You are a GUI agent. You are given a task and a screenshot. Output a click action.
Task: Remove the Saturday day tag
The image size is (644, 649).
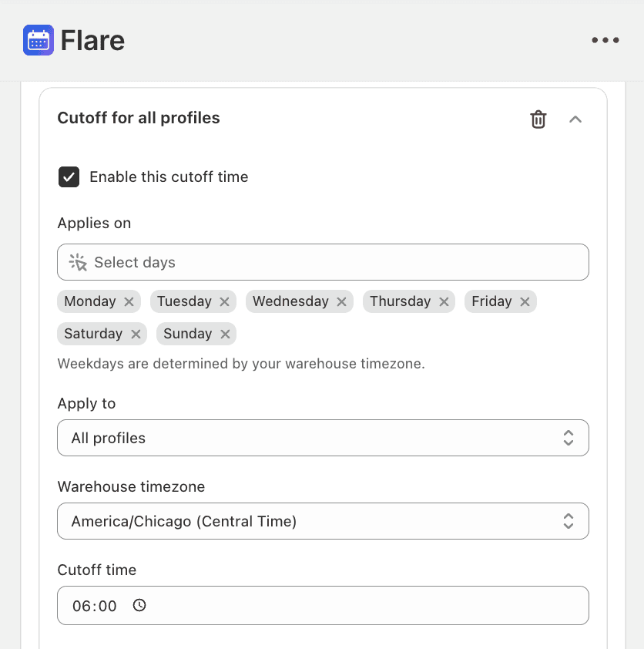click(x=136, y=334)
